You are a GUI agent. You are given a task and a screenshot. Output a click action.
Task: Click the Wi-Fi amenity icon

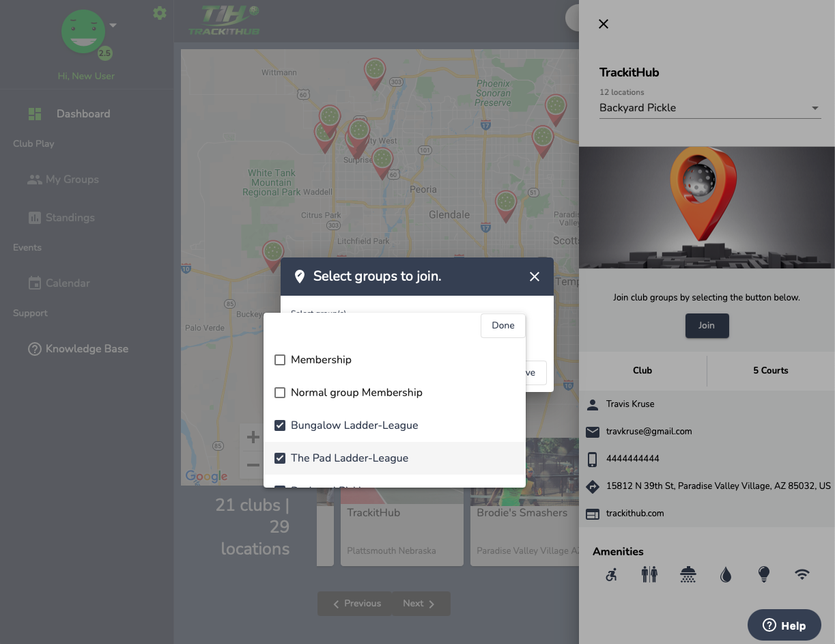click(802, 575)
